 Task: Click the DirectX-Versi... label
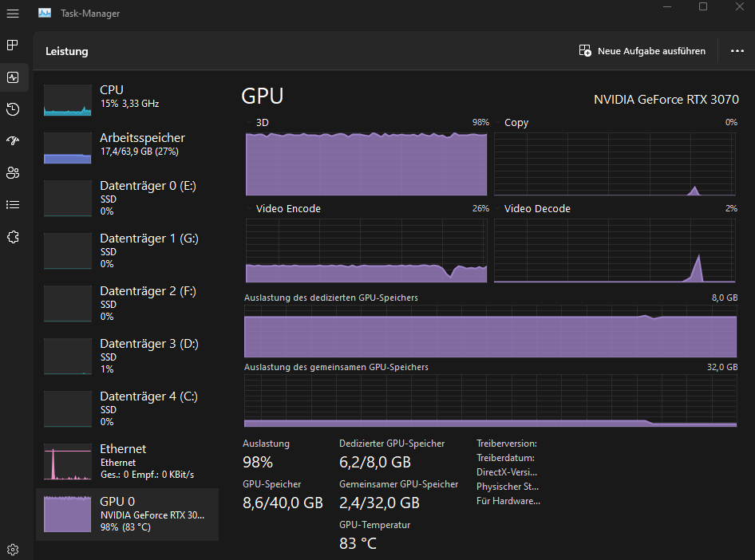click(507, 472)
